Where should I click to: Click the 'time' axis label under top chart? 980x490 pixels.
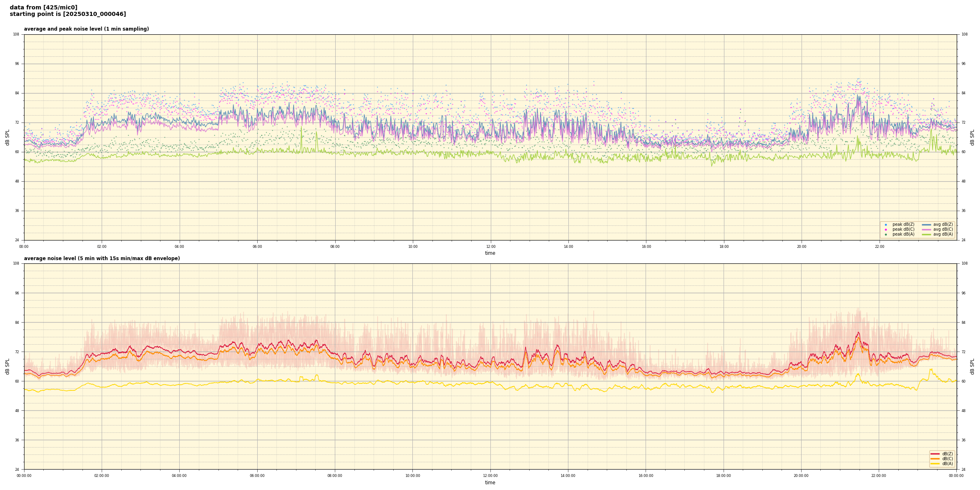point(490,253)
